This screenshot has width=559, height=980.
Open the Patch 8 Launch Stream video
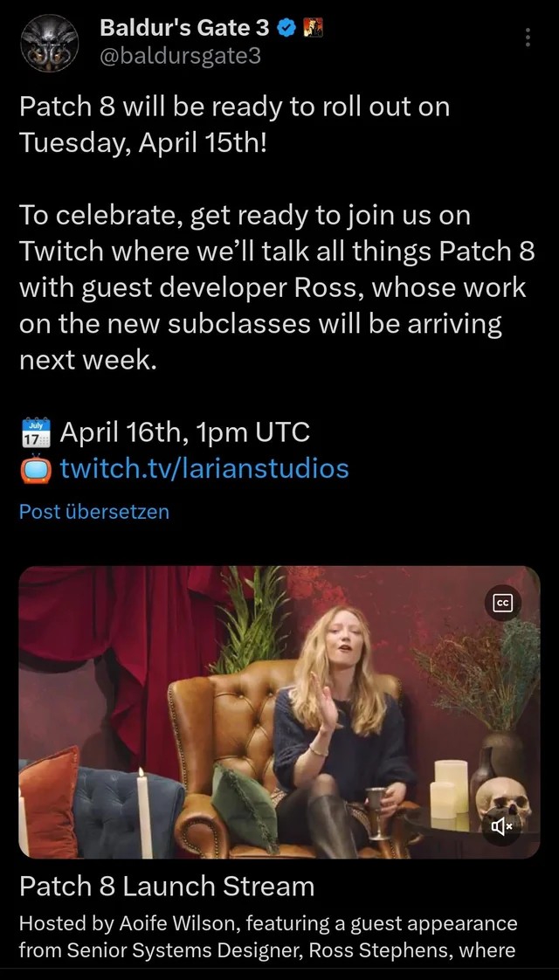[279, 712]
